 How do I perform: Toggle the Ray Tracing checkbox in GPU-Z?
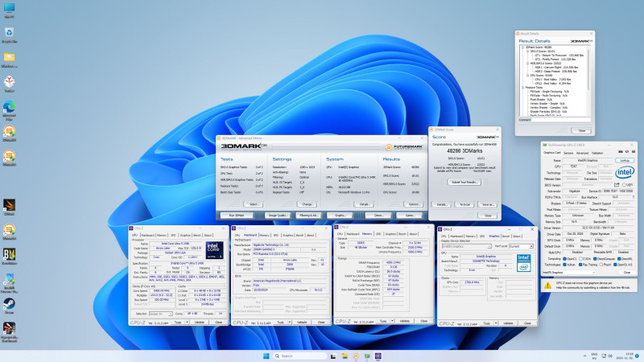(580, 265)
